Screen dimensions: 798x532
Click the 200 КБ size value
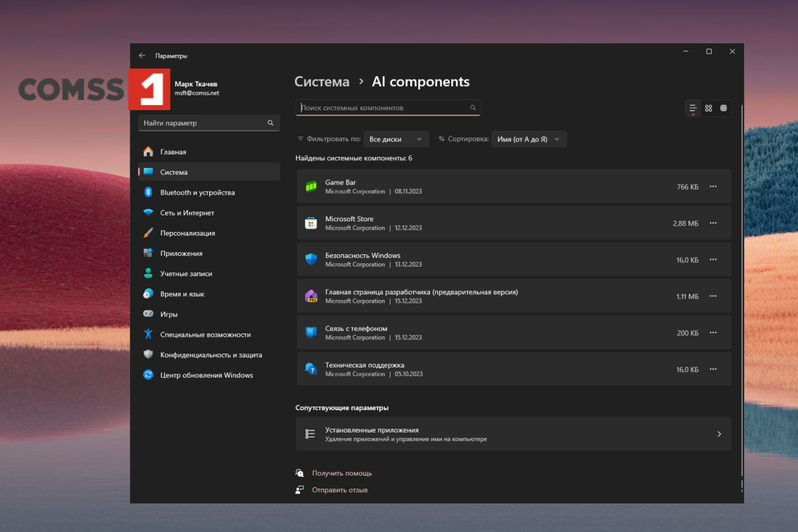[x=688, y=333]
